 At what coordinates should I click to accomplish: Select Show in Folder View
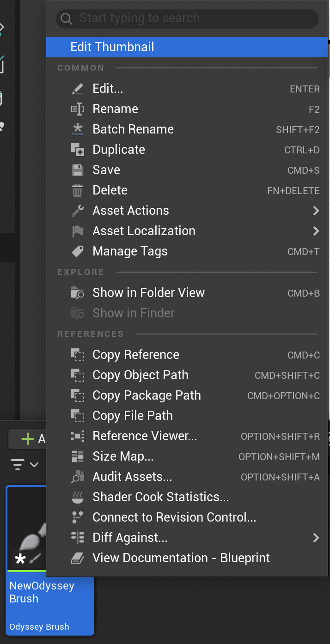(148, 293)
